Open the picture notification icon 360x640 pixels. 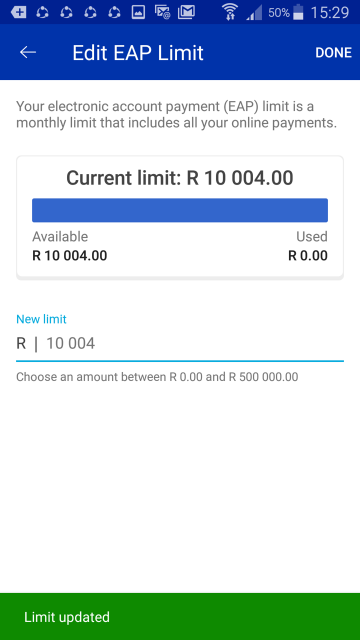pos(138,12)
